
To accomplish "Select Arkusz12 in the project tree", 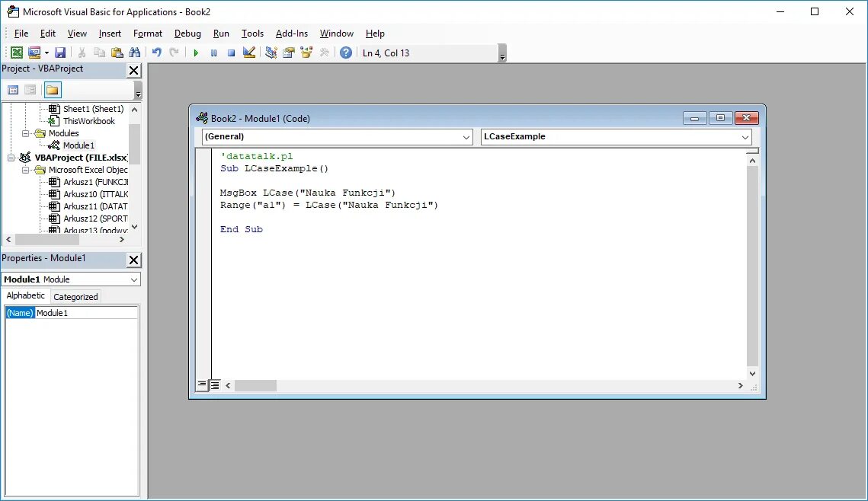I will 95,219.
